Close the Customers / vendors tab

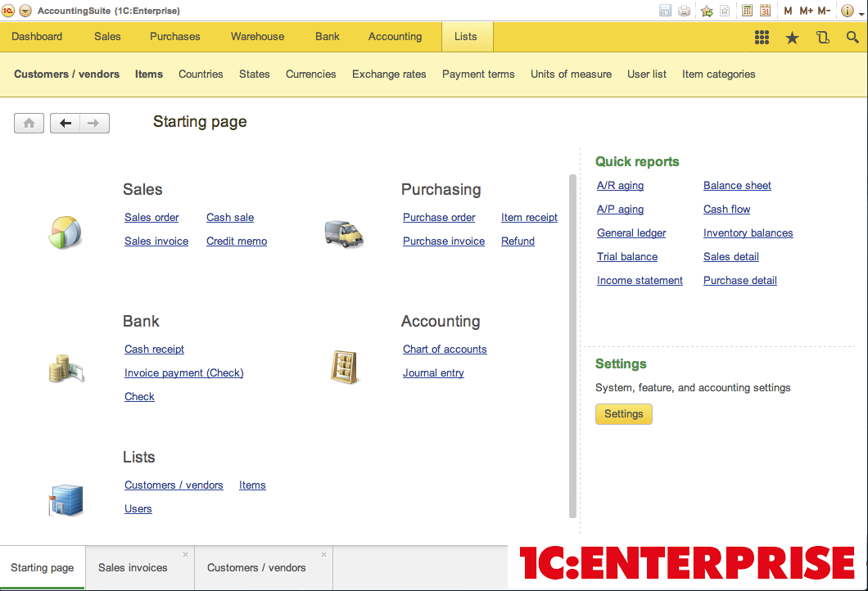pos(323,554)
